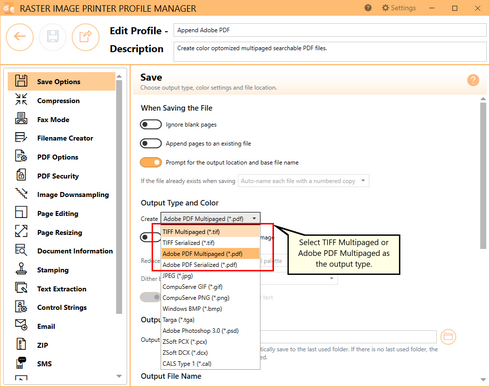This screenshot has width=490, height=387.
Task: Click sidebar scroll up arrow
Action: pyautogui.click(x=119, y=77)
